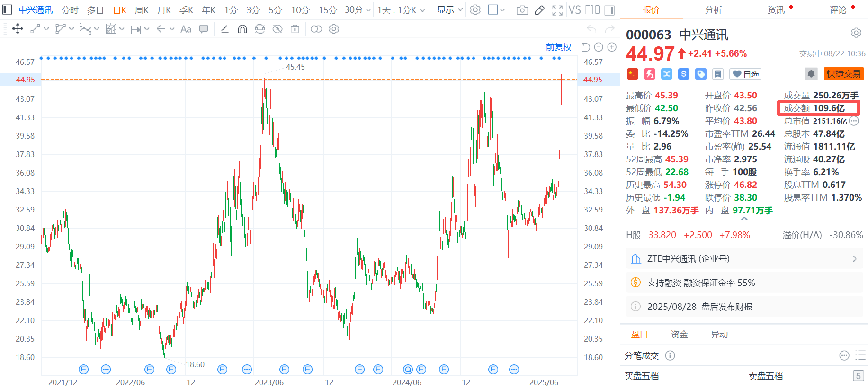Screen dimensions: 868x389
Task: Open chart settings gear near 显示
Action: coord(475,10)
